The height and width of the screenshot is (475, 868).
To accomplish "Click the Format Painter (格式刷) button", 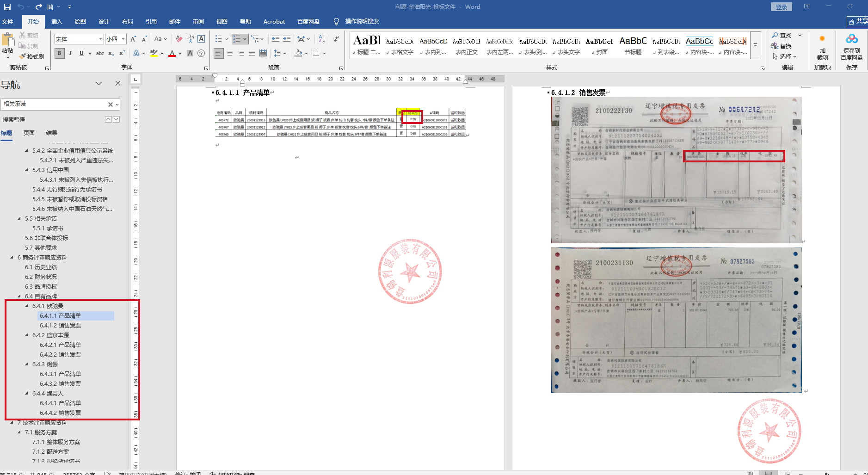I will [32, 56].
